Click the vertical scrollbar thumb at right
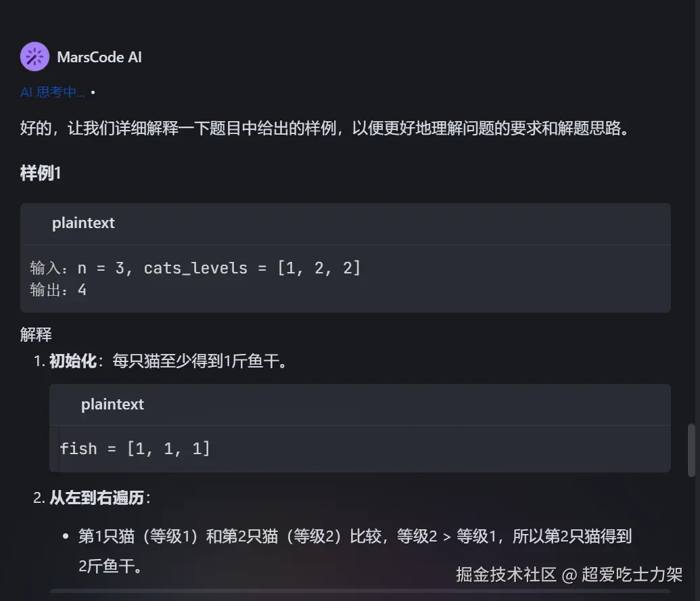The width and height of the screenshot is (700, 601). point(691,450)
